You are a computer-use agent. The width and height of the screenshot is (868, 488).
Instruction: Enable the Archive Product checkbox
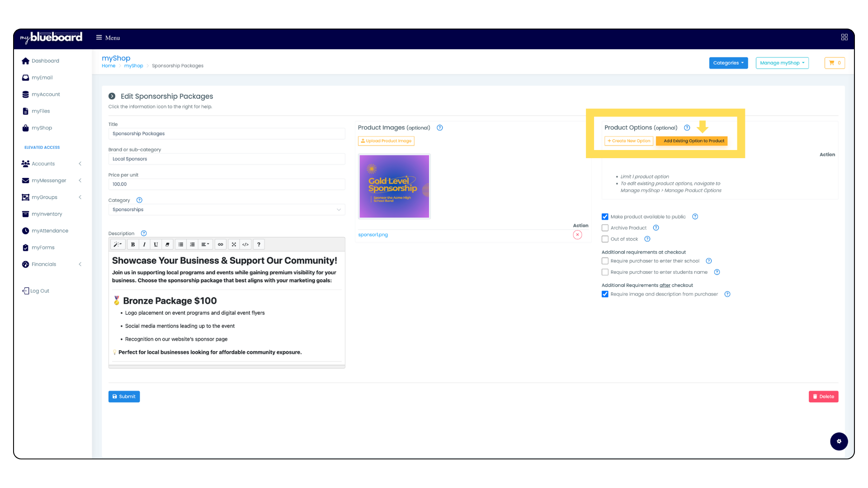(605, 228)
